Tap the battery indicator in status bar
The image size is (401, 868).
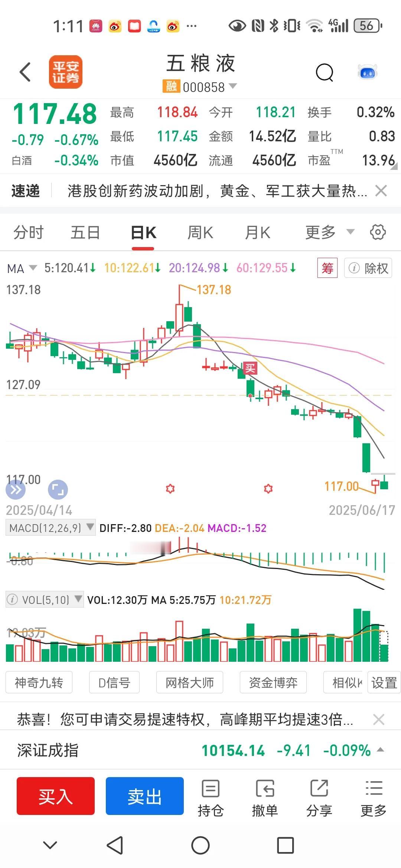(368, 26)
